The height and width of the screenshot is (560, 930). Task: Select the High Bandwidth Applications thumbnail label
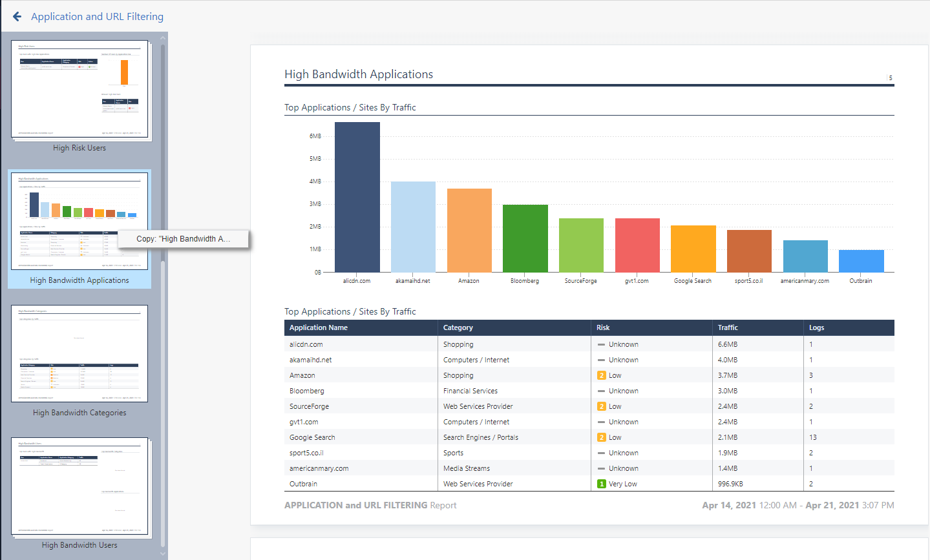(79, 280)
